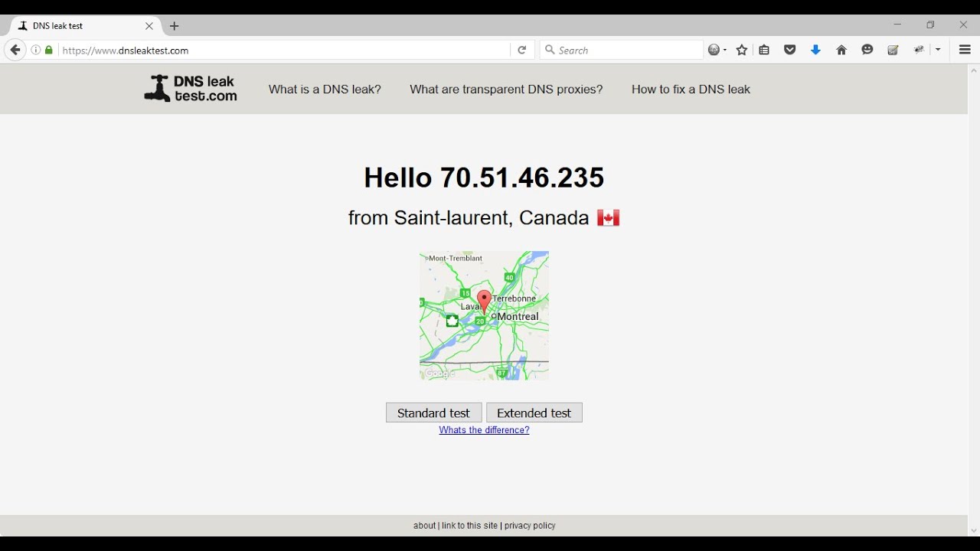Click the bug-shaped extension icon
Viewport: 980px width, 551px height.
920,50
